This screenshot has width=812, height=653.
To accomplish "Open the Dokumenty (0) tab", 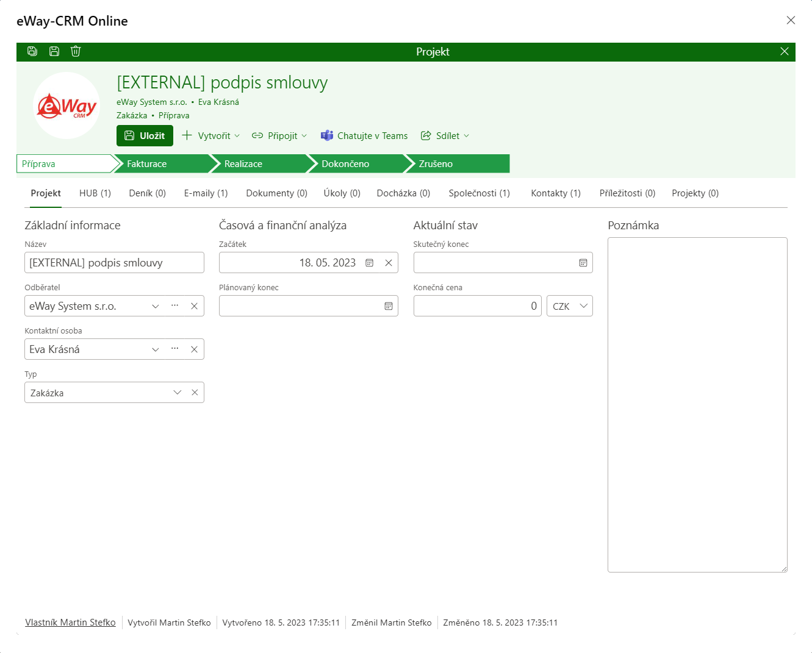I will 276,193.
